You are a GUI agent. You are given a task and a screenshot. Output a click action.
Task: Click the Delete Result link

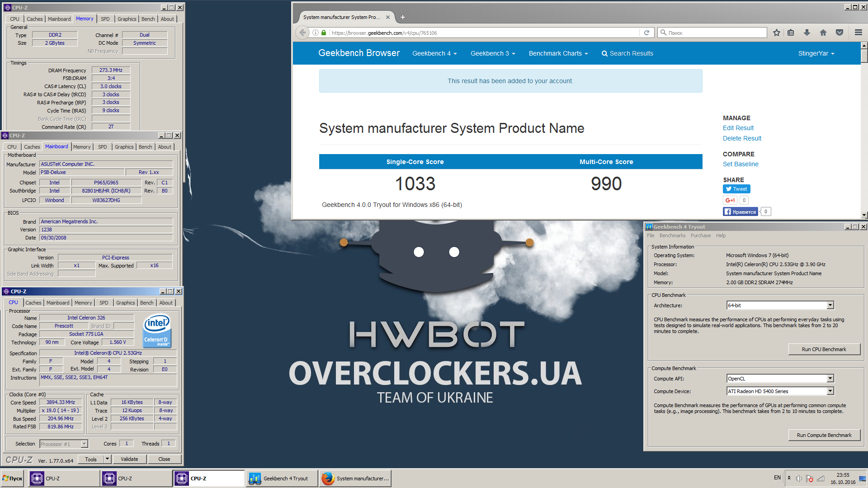[742, 138]
